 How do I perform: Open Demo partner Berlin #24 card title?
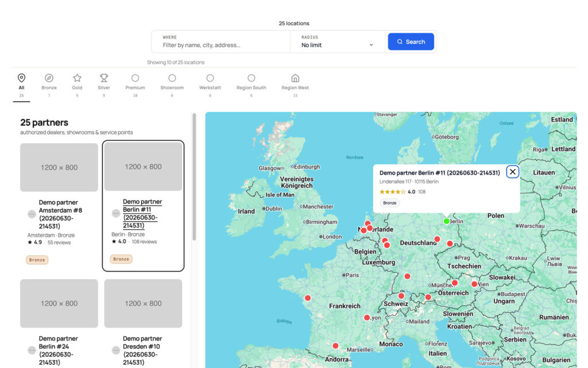click(58, 350)
